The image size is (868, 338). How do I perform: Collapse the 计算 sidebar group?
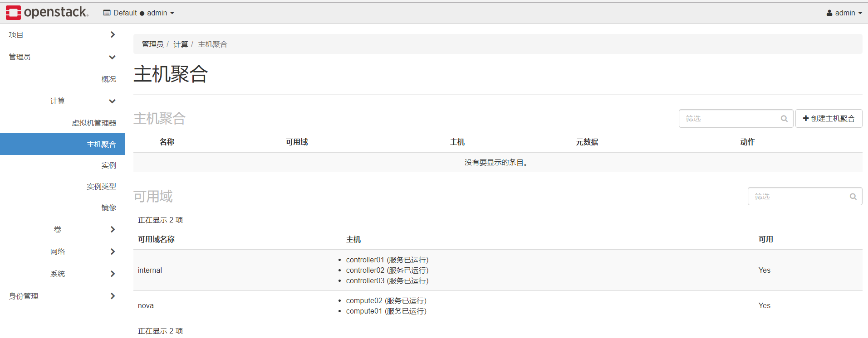[x=83, y=101]
